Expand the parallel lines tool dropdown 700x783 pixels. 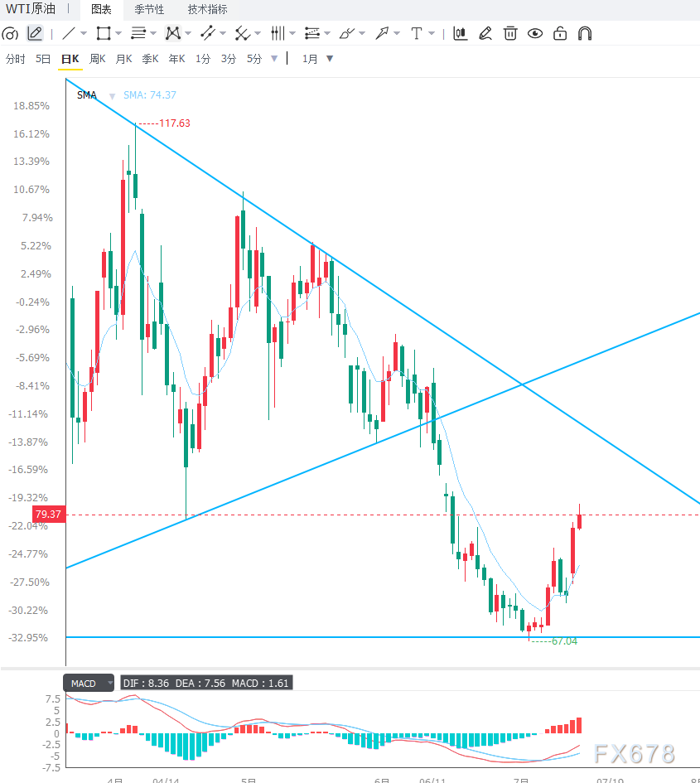[153, 33]
